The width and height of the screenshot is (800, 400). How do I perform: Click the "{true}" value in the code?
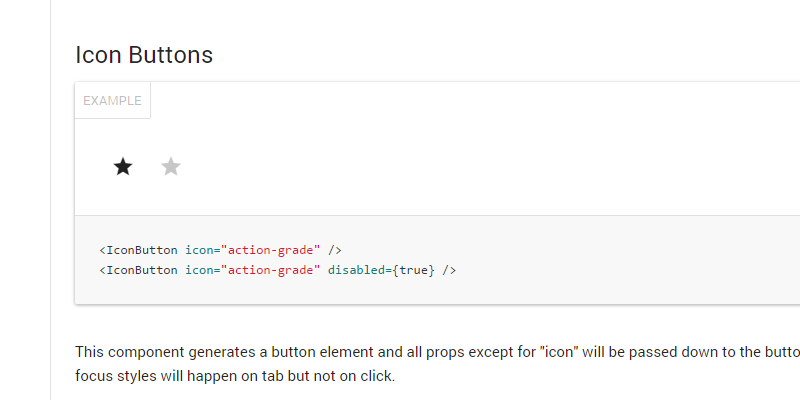tap(413, 270)
